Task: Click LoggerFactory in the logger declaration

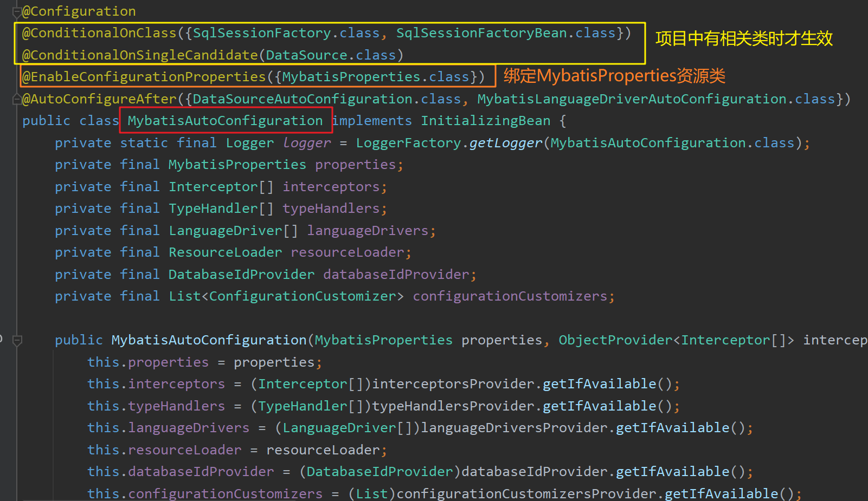Action: pos(408,143)
